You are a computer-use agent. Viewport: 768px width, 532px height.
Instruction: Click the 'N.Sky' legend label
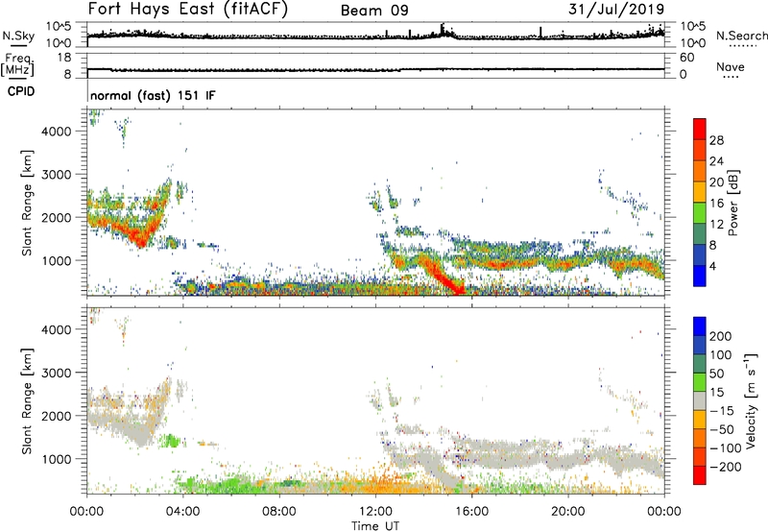tap(18, 36)
